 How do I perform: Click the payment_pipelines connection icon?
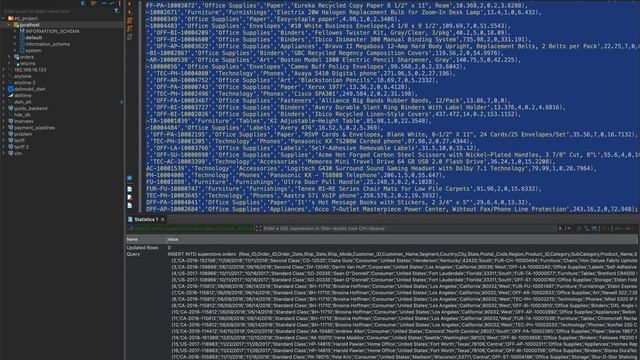(11, 127)
